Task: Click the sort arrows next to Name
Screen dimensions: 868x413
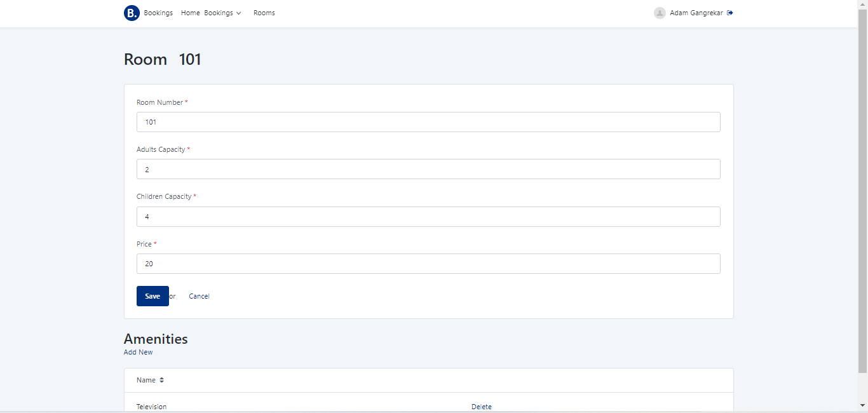Action: tap(161, 380)
